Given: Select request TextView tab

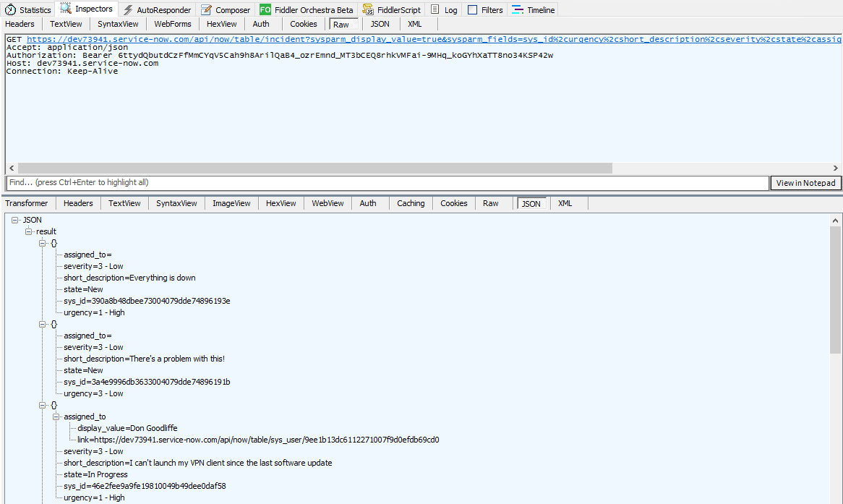Looking at the screenshot, I should point(66,24).
